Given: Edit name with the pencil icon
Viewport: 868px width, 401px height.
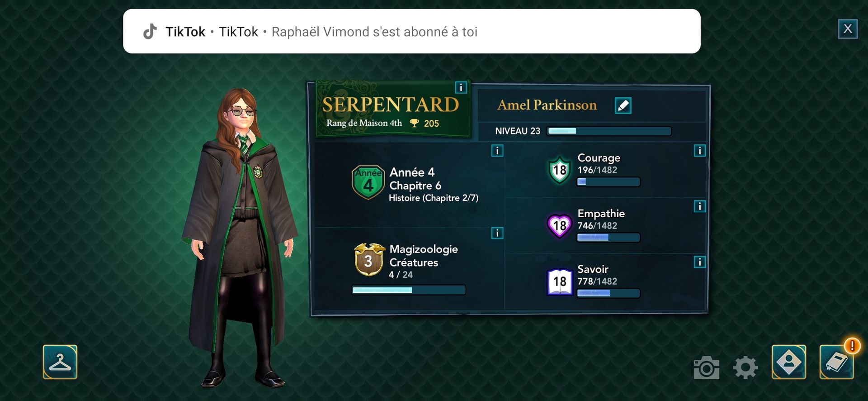Looking at the screenshot, I should [x=623, y=105].
